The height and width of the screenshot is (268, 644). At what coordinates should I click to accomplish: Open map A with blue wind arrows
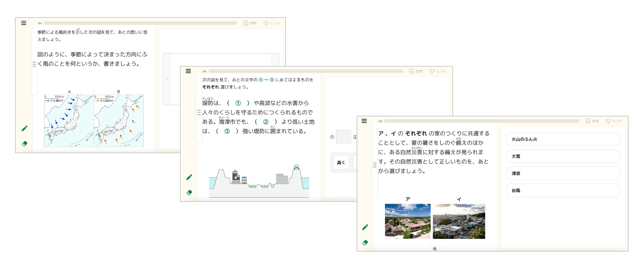69,120
